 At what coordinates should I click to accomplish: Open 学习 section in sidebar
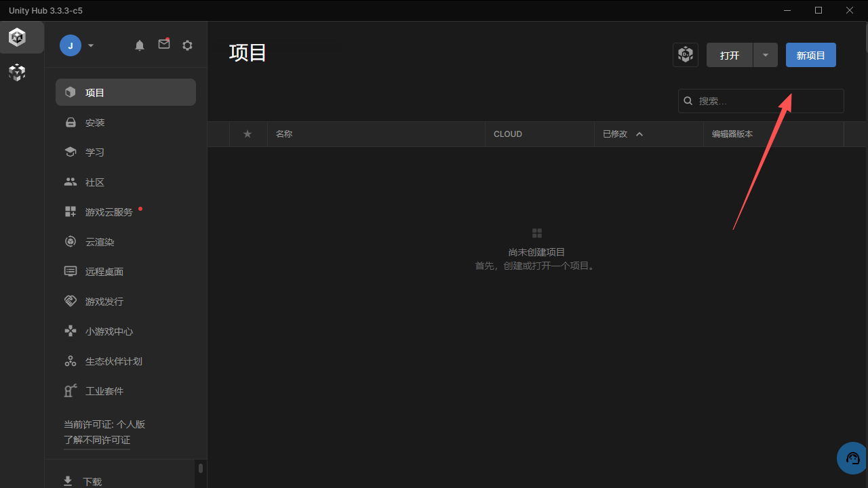125,152
